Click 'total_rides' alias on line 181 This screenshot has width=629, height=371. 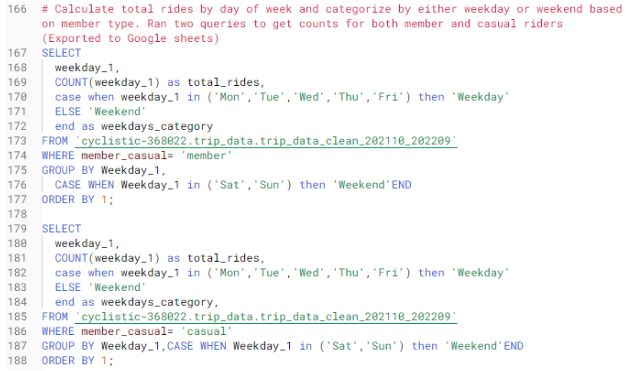[x=223, y=258]
